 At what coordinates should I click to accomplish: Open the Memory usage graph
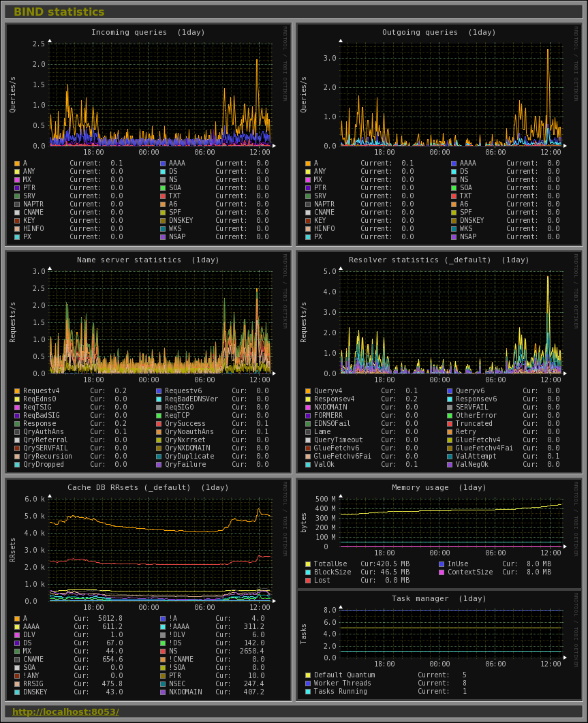pos(439,533)
